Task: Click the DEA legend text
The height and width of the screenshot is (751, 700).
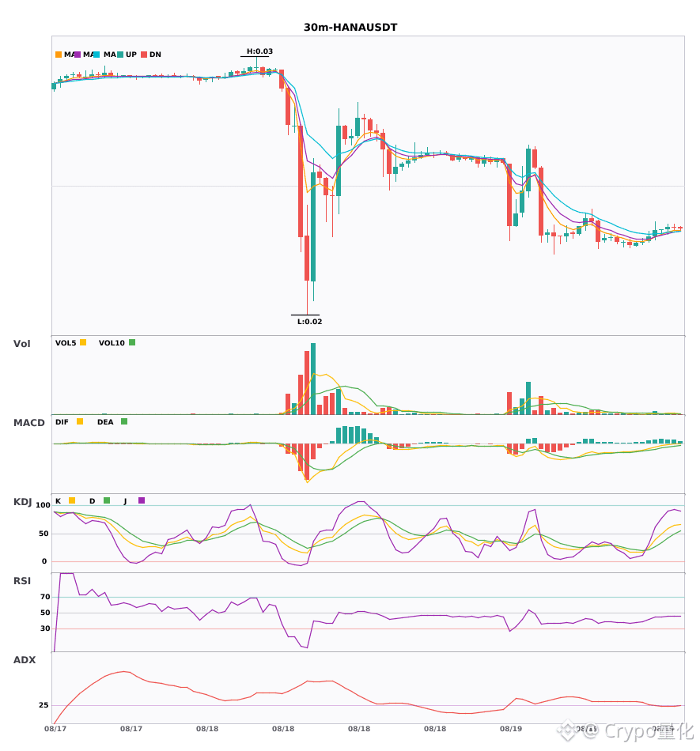Action: 105,422
